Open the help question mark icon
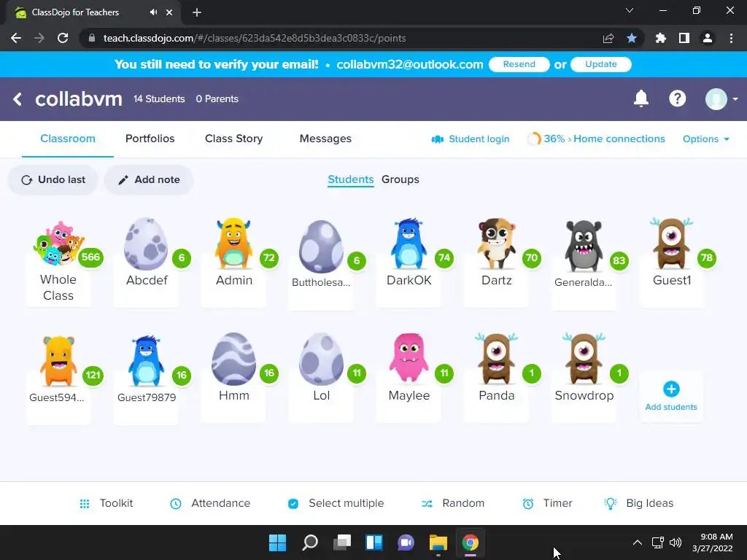 [x=677, y=98]
